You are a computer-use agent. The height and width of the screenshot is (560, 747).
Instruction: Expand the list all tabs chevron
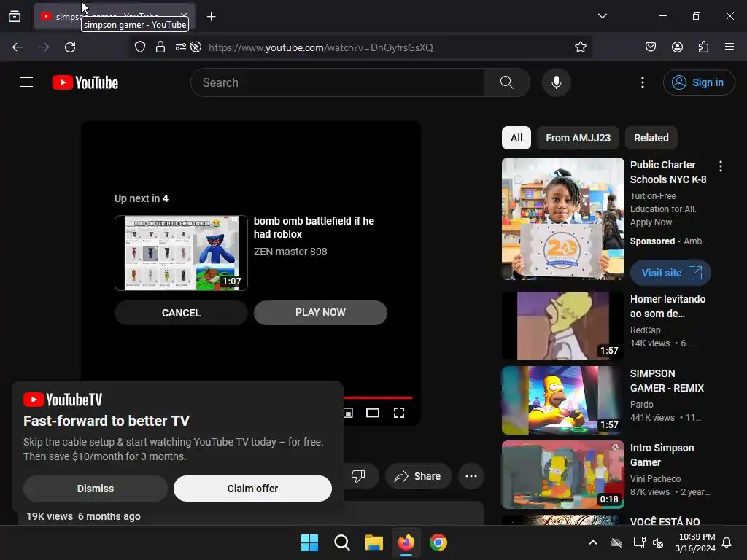tap(602, 16)
